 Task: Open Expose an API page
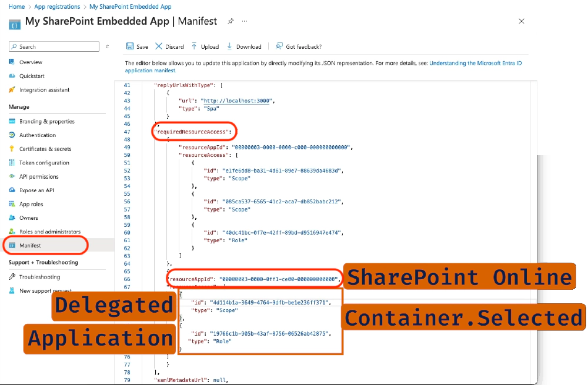pyautogui.click(x=36, y=190)
